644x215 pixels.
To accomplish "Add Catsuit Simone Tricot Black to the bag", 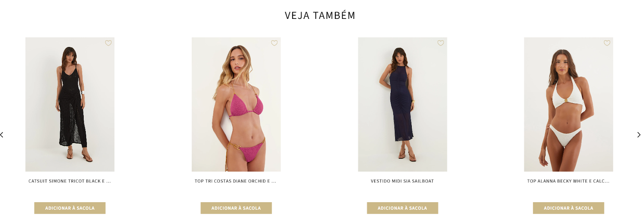I will (70, 208).
